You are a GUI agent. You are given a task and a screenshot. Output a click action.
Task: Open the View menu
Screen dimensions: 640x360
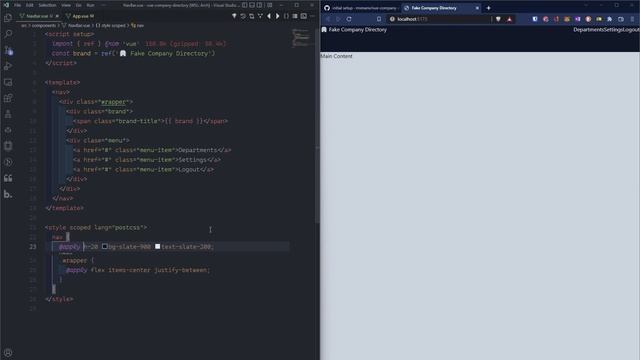point(66,5)
